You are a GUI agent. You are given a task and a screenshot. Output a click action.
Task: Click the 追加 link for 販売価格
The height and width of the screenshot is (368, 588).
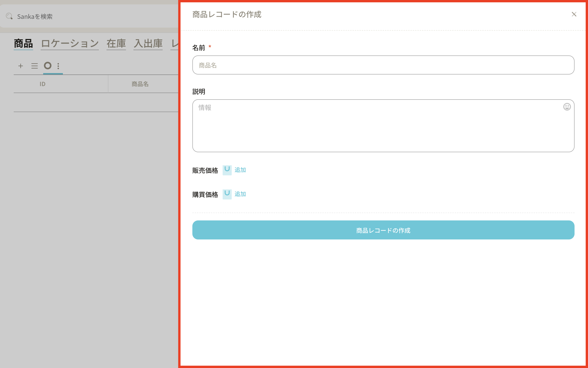240,170
